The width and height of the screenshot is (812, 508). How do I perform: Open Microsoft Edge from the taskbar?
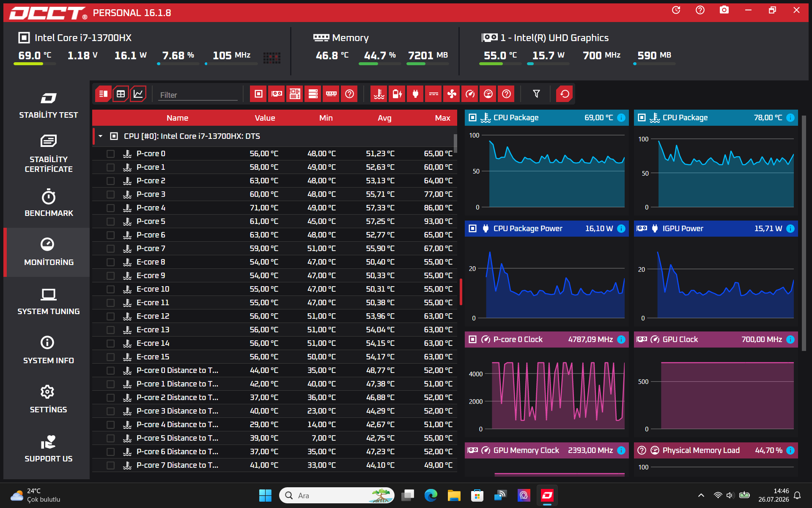(x=431, y=495)
